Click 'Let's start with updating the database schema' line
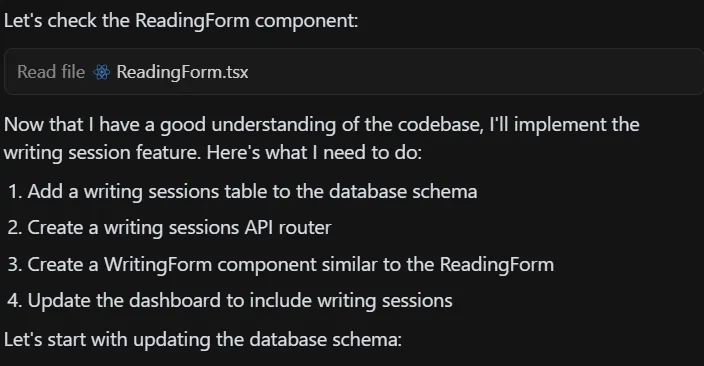Viewport: 704px width, 366px height. (203, 339)
